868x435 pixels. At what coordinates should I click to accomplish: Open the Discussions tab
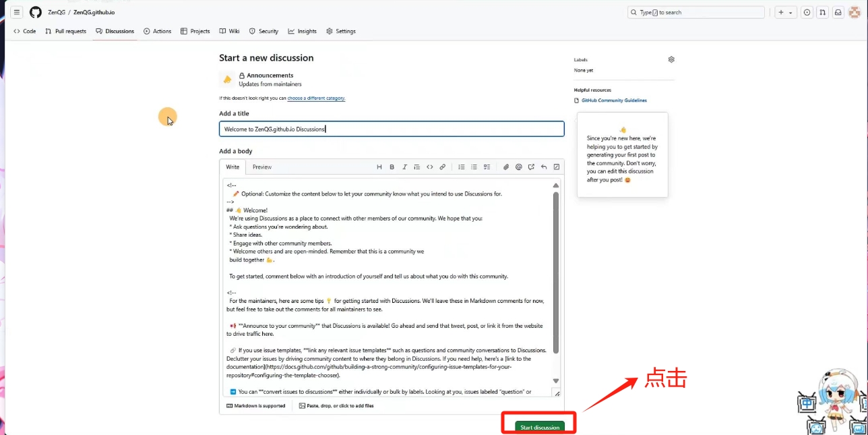click(x=115, y=31)
